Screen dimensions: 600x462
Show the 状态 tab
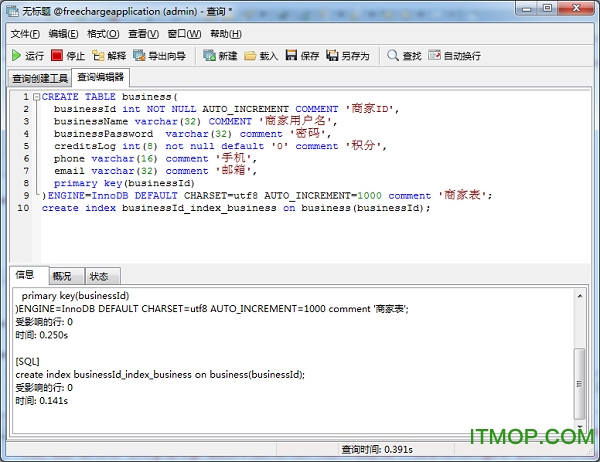click(x=100, y=276)
